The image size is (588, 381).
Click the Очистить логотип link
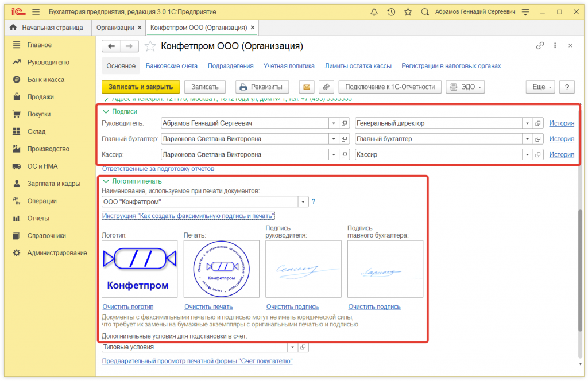128,306
